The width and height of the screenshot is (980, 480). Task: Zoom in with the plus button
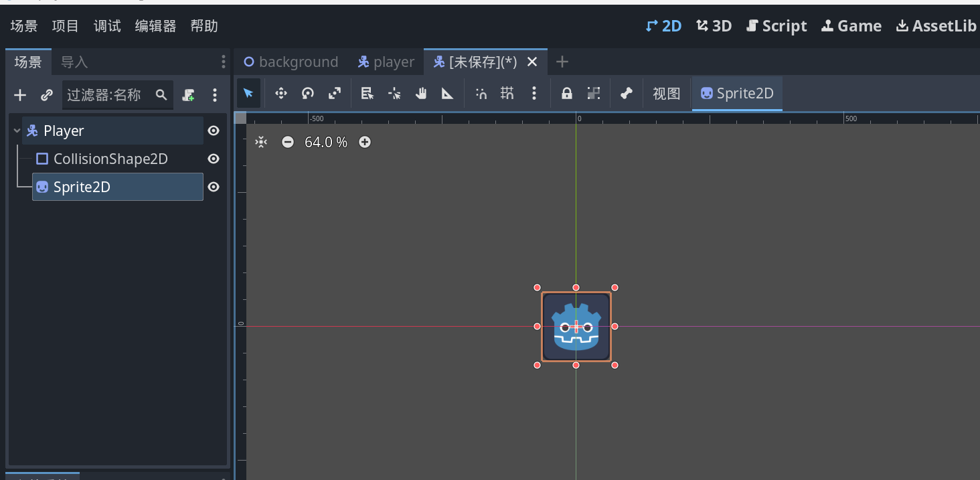click(365, 142)
